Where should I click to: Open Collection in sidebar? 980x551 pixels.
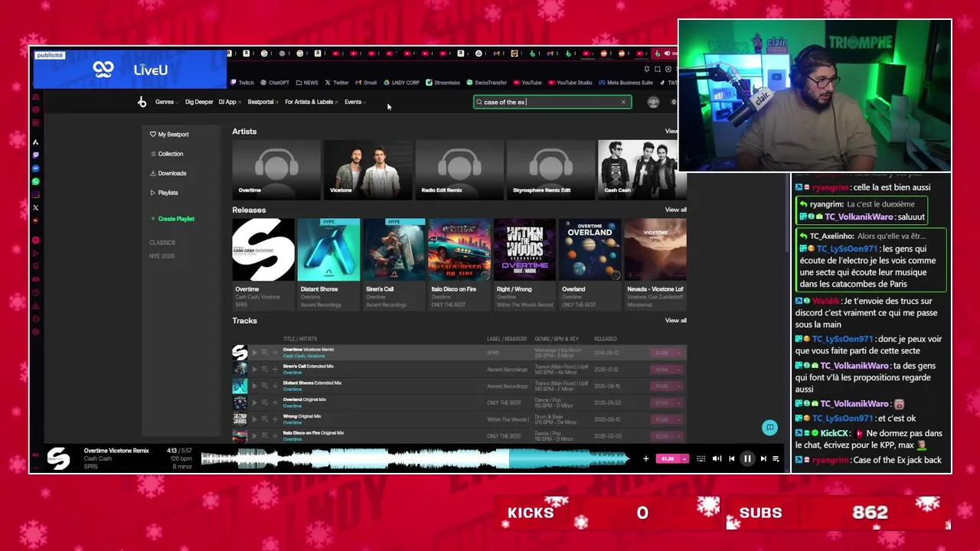pyautogui.click(x=167, y=154)
